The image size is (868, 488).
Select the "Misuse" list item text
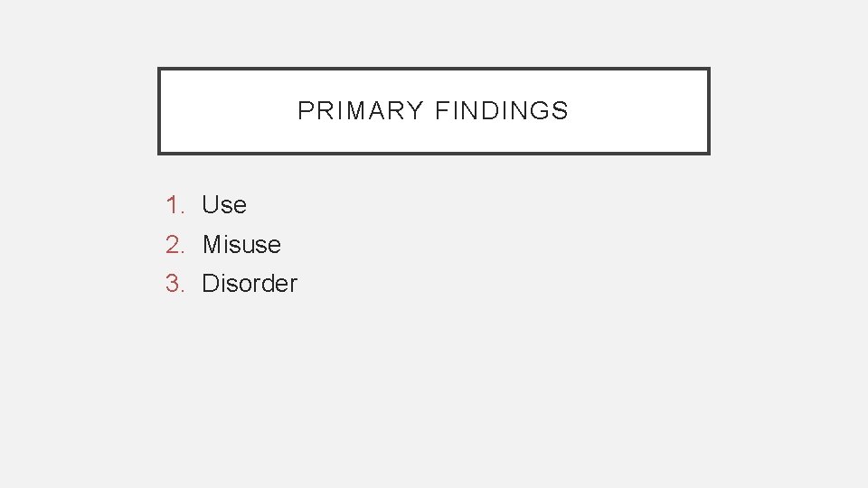[241, 244]
